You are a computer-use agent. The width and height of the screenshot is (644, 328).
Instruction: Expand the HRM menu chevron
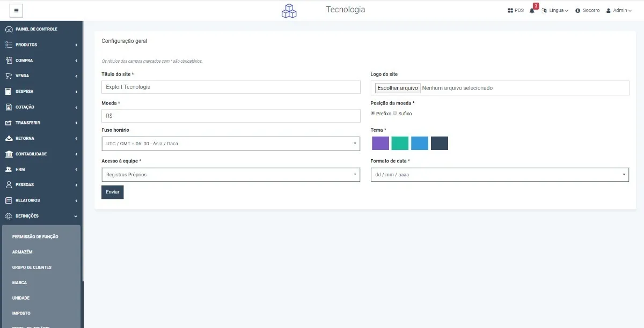click(76, 169)
